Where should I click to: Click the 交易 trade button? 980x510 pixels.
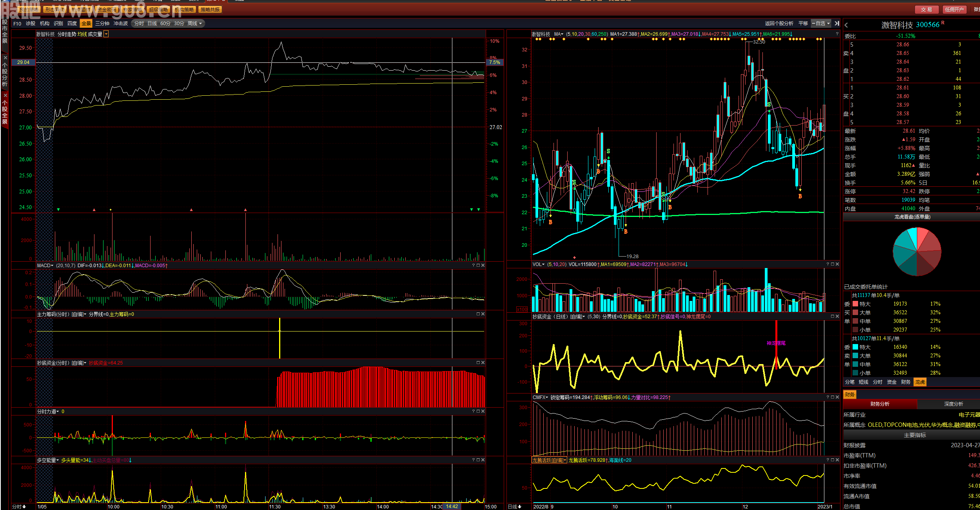(x=927, y=9)
